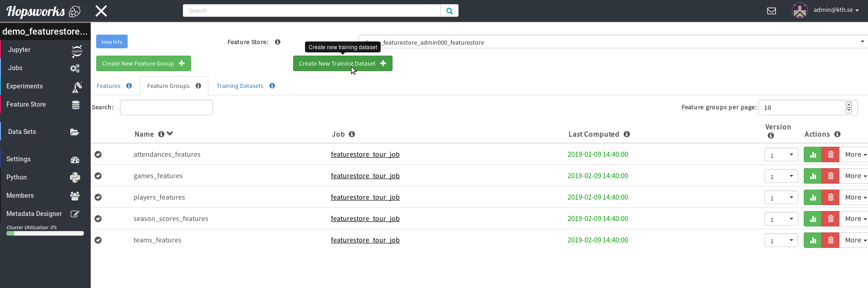View statistics for players_features

(813, 197)
